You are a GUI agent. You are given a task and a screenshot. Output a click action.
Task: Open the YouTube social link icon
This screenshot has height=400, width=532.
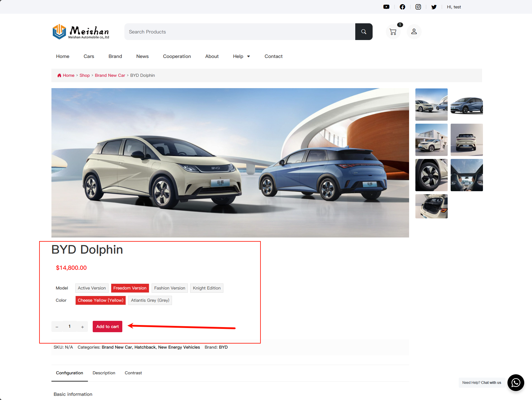386,7
